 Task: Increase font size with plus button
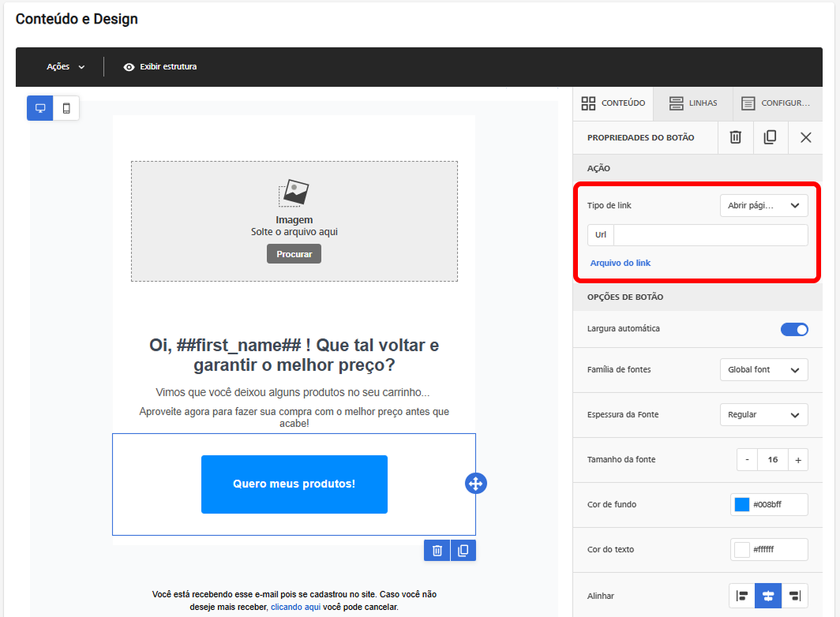(797, 459)
